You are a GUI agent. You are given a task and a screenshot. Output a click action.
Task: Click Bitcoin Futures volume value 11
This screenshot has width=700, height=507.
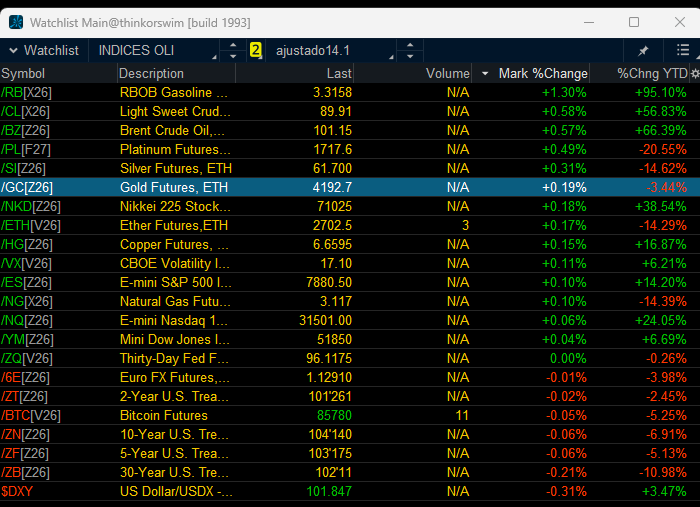tap(462, 416)
